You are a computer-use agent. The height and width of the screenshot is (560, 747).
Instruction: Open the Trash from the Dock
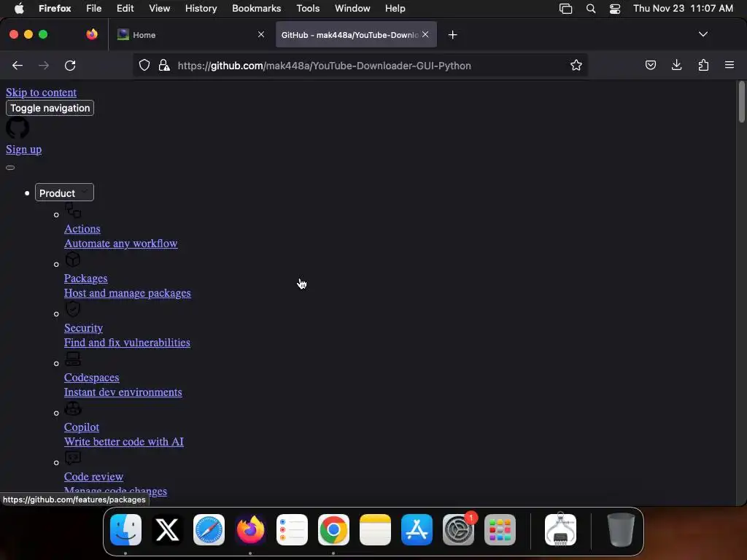pyautogui.click(x=621, y=529)
